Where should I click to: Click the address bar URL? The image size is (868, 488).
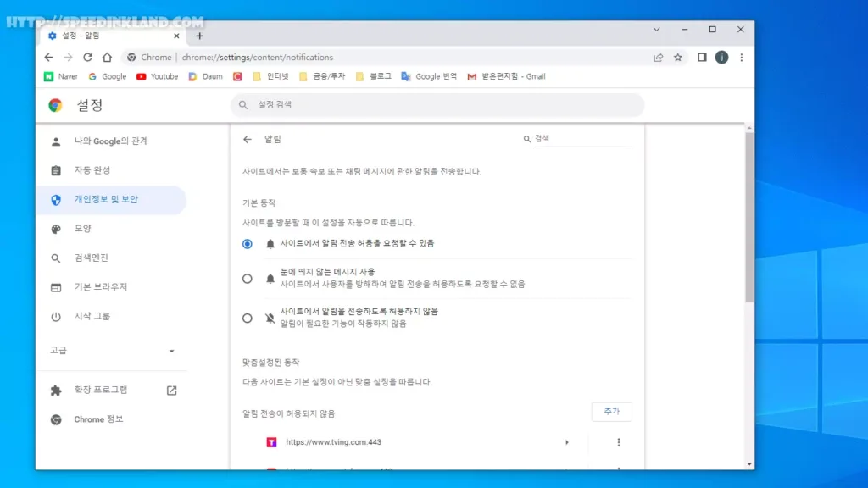point(258,58)
